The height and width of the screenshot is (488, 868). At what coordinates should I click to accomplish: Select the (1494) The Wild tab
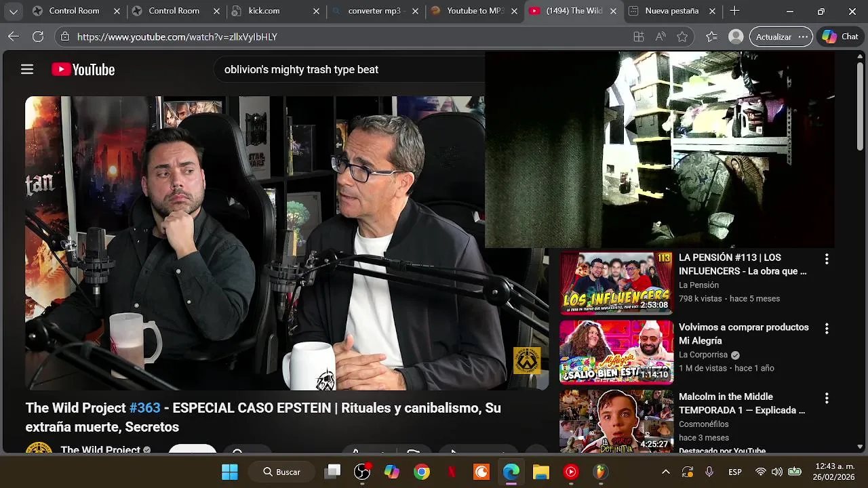click(x=574, y=11)
